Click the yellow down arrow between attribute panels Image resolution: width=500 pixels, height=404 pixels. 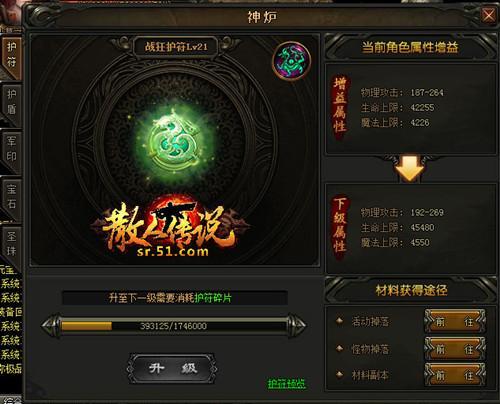click(410, 168)
